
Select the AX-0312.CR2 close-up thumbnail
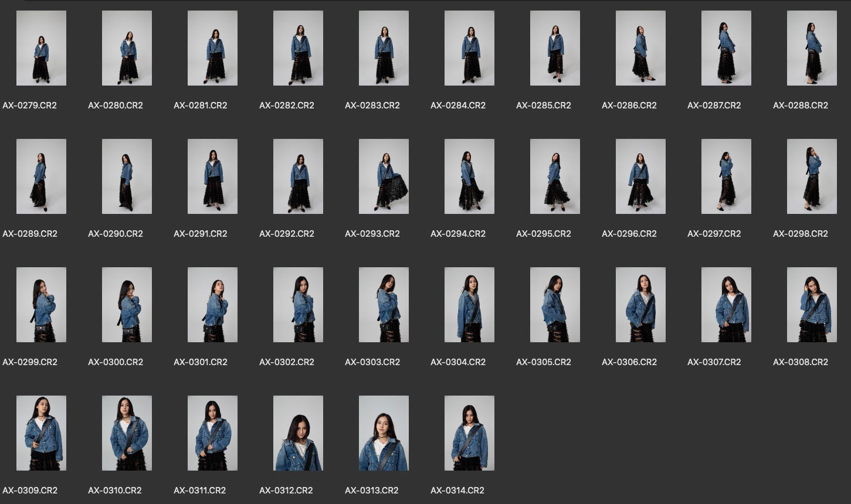(x=298, y=433)
